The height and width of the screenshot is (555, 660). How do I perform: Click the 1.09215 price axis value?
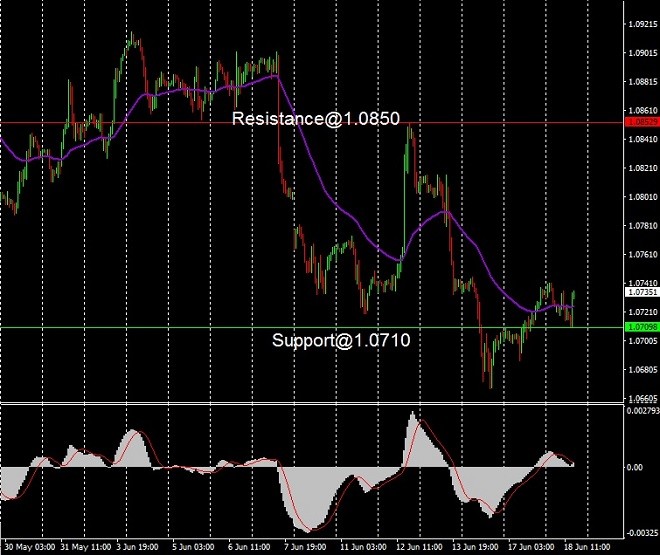643,24
